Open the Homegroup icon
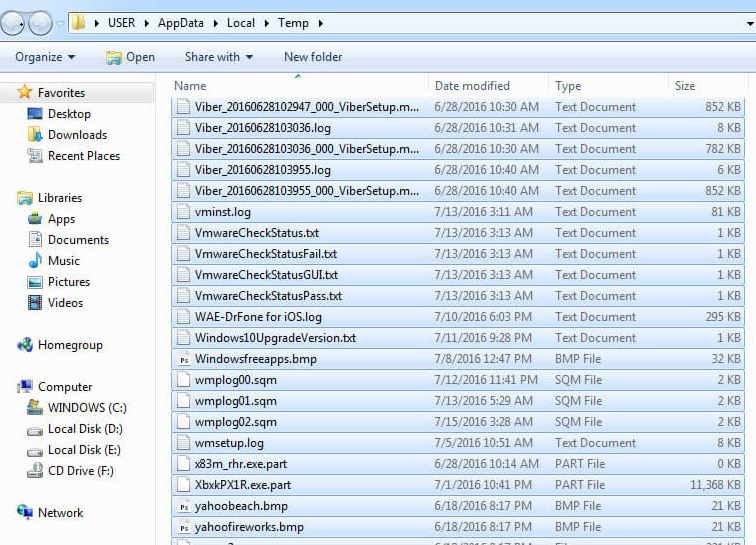756x545 pixels. tap(25, 345)
